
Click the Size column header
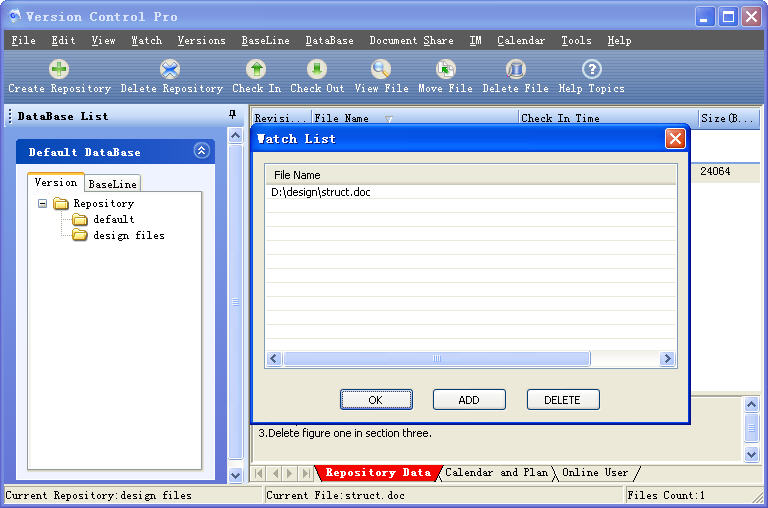click(x=729, y=118)
